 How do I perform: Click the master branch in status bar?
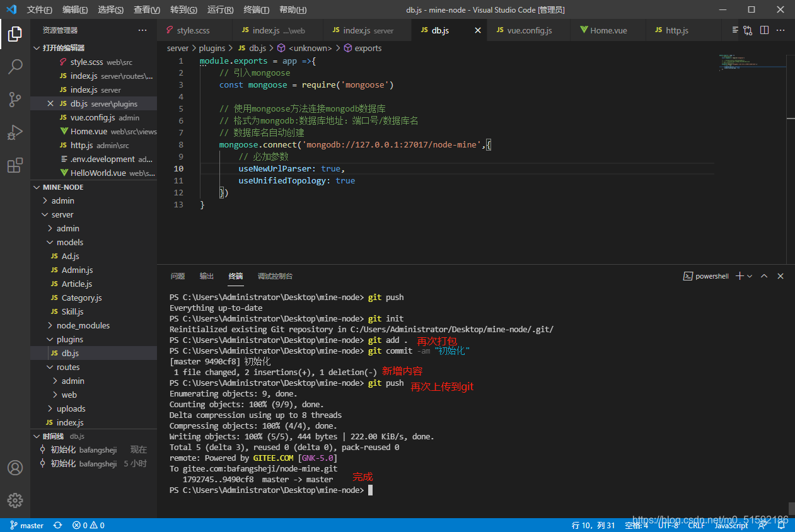coord(26,525)
